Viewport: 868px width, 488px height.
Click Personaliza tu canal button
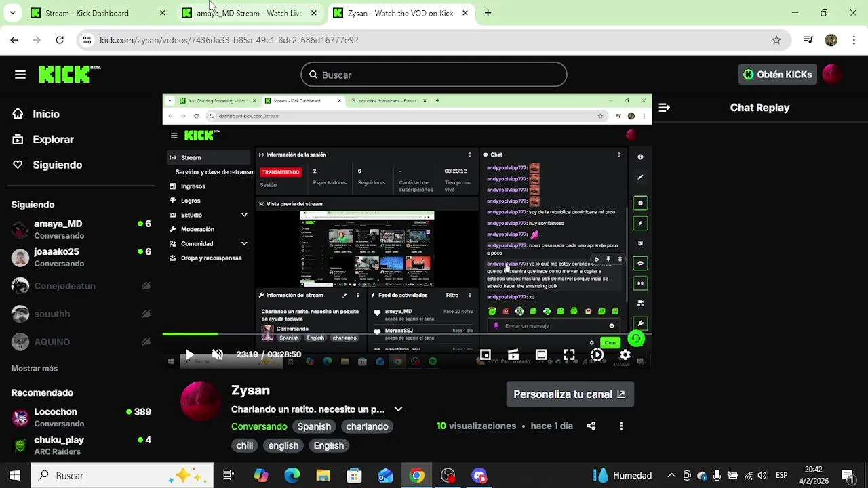pyautogui.click(x=570, y=394)
